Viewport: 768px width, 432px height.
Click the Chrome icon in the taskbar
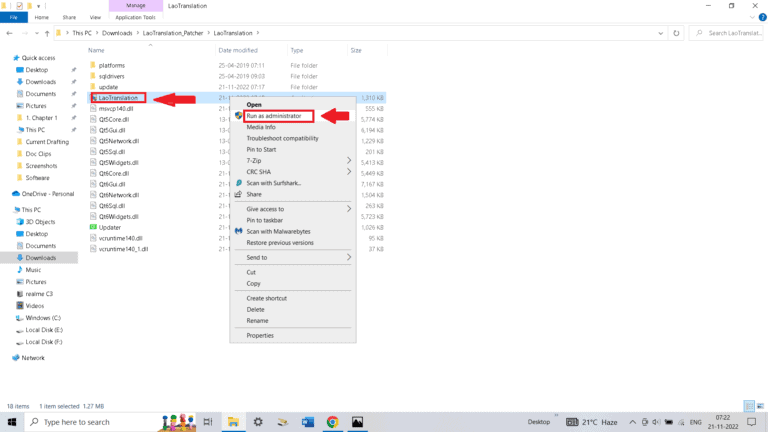332,422
